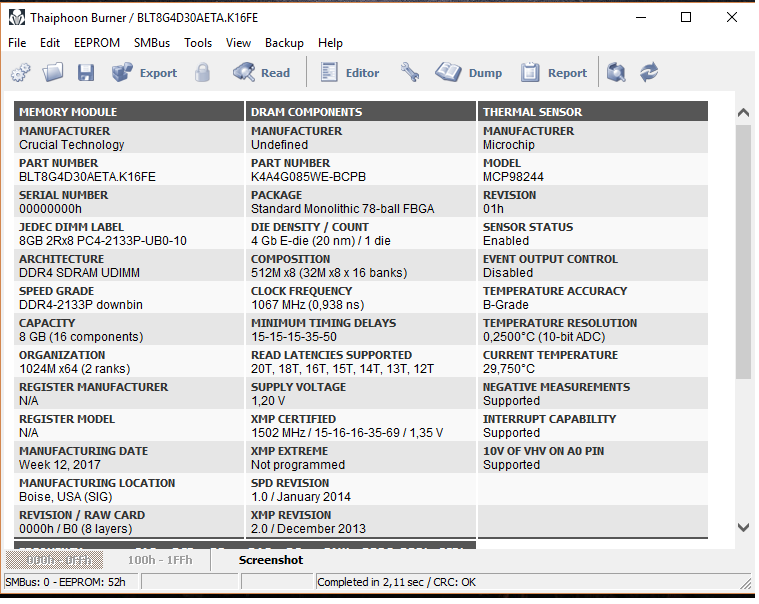Click the temperature accuracy B-Grade value

point(505,304)
